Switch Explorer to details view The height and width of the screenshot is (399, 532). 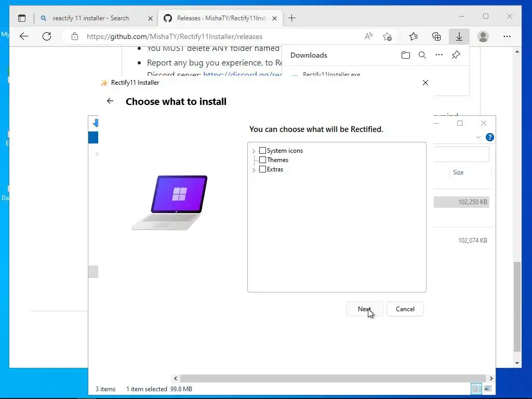(476, 389)
